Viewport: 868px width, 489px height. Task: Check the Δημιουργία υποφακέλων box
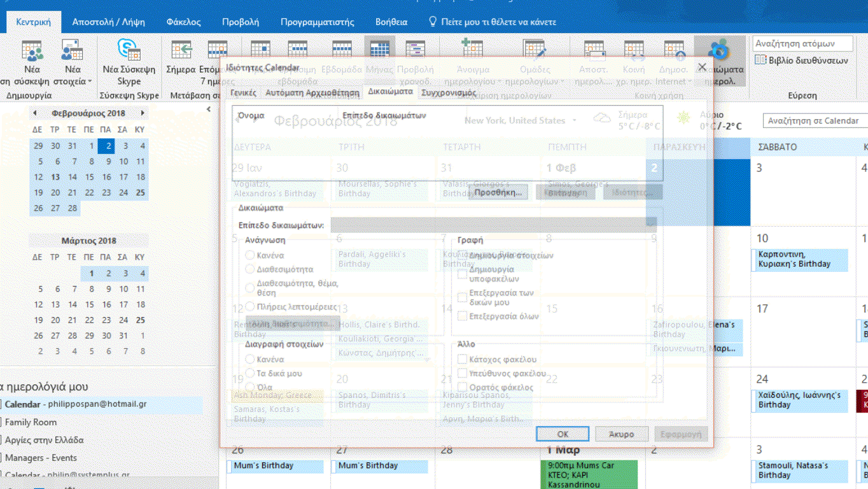pyautogui.click(x=463, y=274)
